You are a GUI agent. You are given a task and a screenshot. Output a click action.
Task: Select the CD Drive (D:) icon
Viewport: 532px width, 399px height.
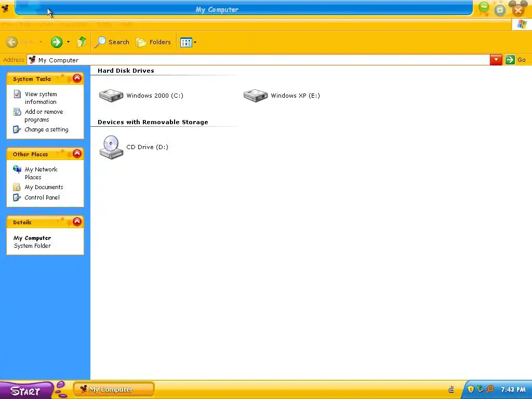click(111, 147)
